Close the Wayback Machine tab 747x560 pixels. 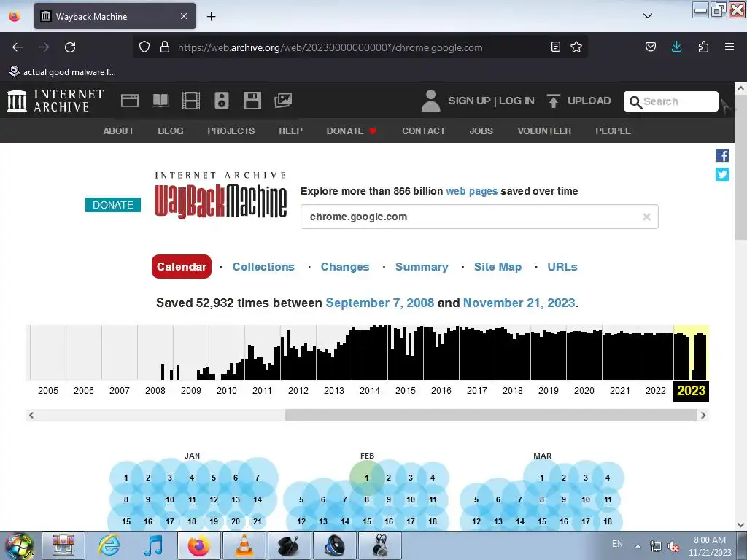click(184, 16)
